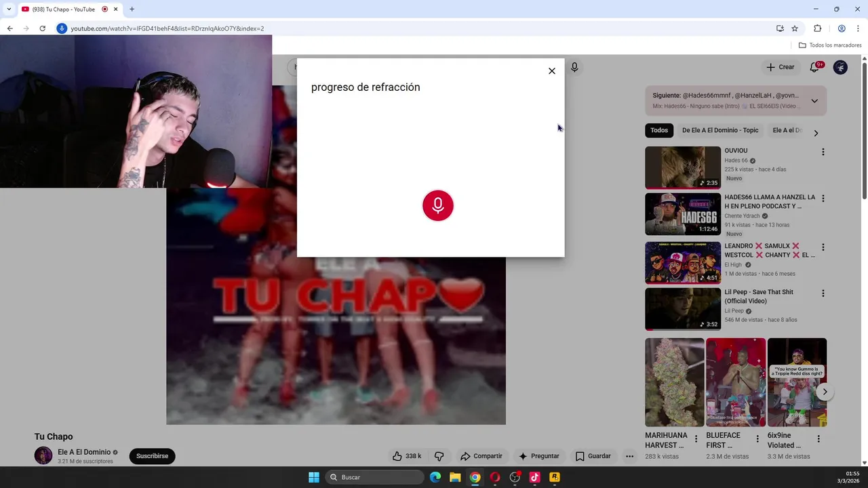868x488 pixels.
Task: Open the LEANDRO SAMULX WESTCOL video thumbnail
Action: pyautogui.click(x=683, y=263)
